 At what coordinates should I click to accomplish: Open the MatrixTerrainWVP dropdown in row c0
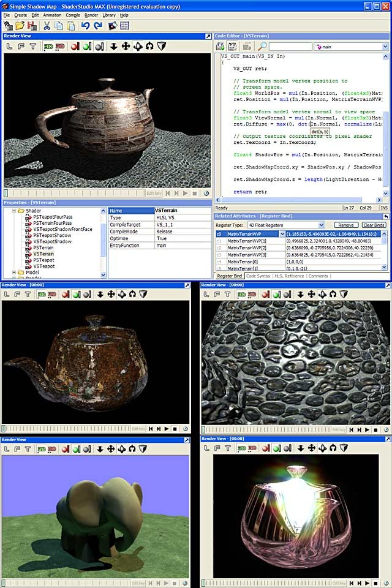coord(282,234)
